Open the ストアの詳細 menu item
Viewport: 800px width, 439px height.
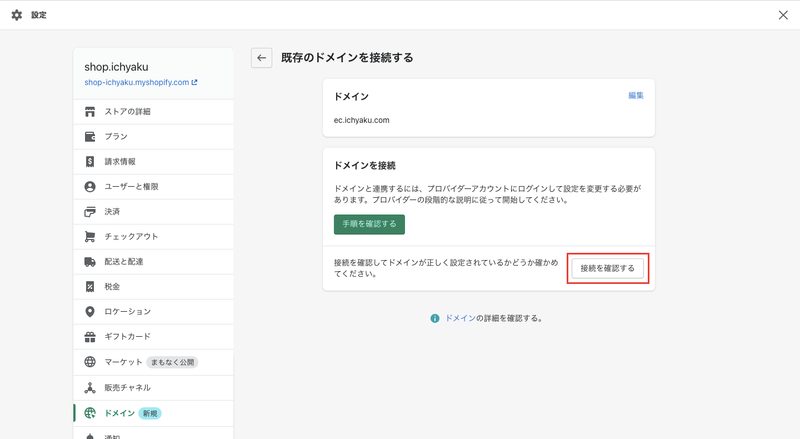tap(154, 111)
